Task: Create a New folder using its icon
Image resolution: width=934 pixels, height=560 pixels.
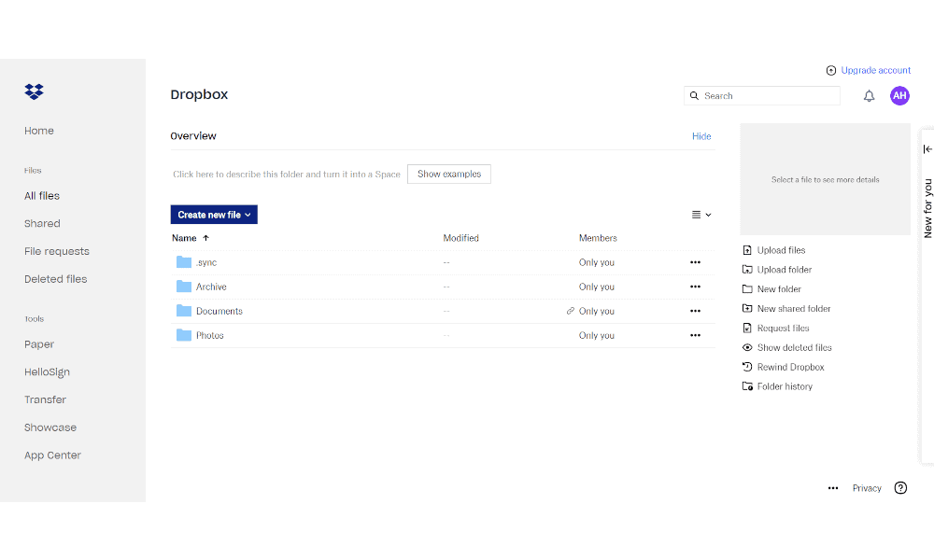Action: coord(747,288)
